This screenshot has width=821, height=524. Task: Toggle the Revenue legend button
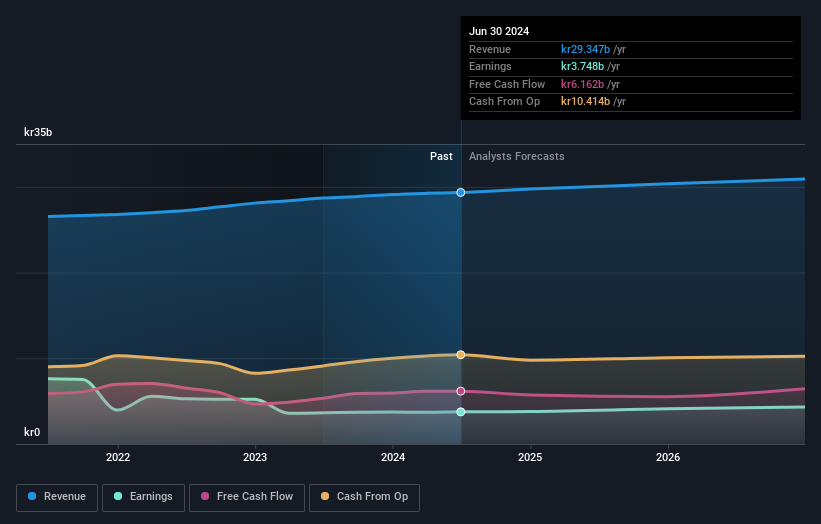click(57, 497)
